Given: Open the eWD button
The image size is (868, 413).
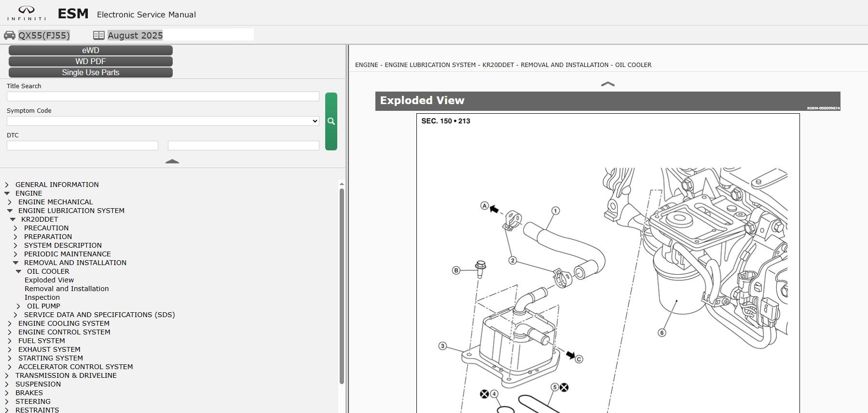Looking at the screenshot, I should (x=91, y=50).
